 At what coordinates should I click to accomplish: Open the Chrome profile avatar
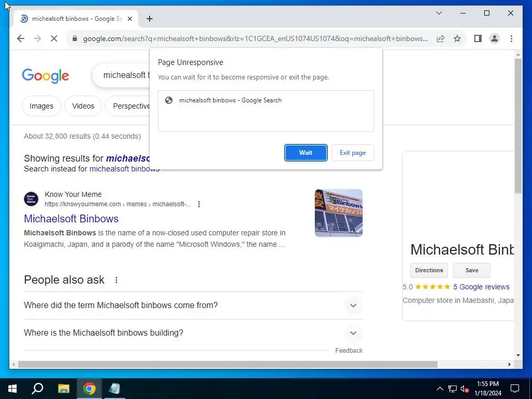pos(495,38)
